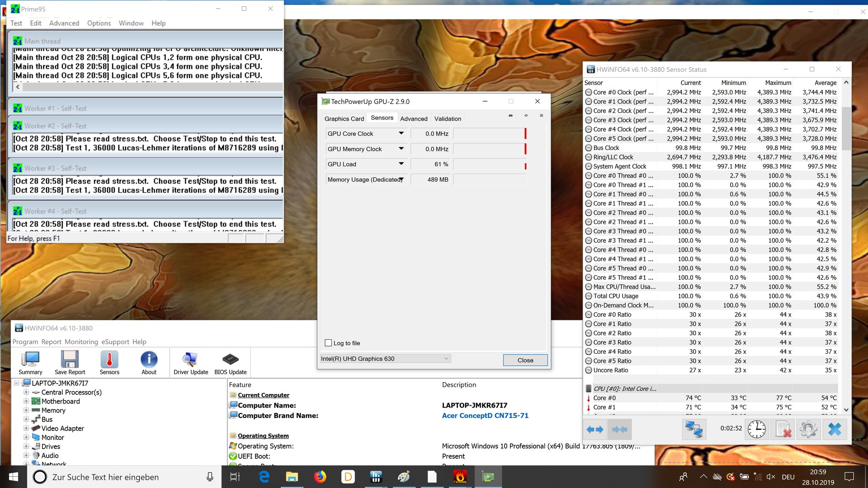Enable the Log to file checkbox

click(328, 343)
